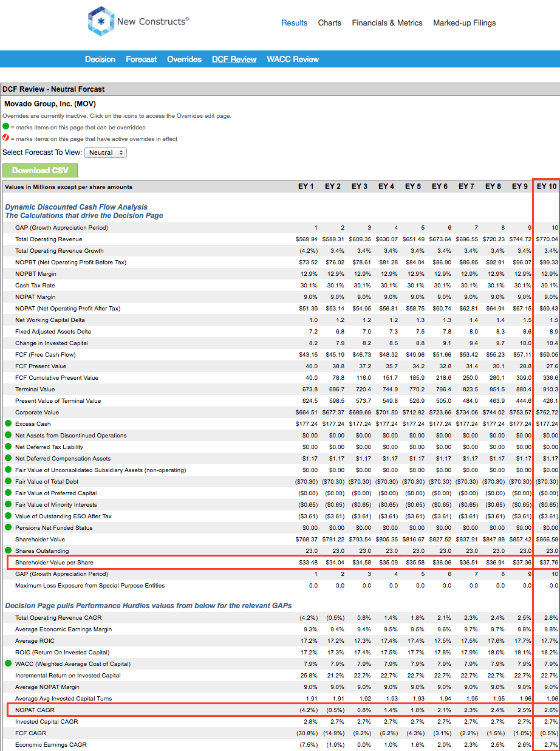Click the EY 1 column header
The height and width of the screenshot is (751, 560).
(306, 187)
